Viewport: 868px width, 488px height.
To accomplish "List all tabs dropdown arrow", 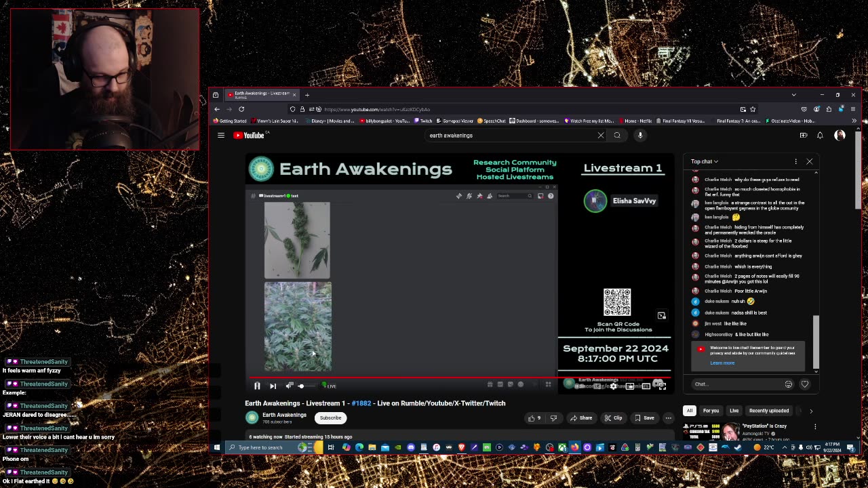I will click(x=793, y=95).
